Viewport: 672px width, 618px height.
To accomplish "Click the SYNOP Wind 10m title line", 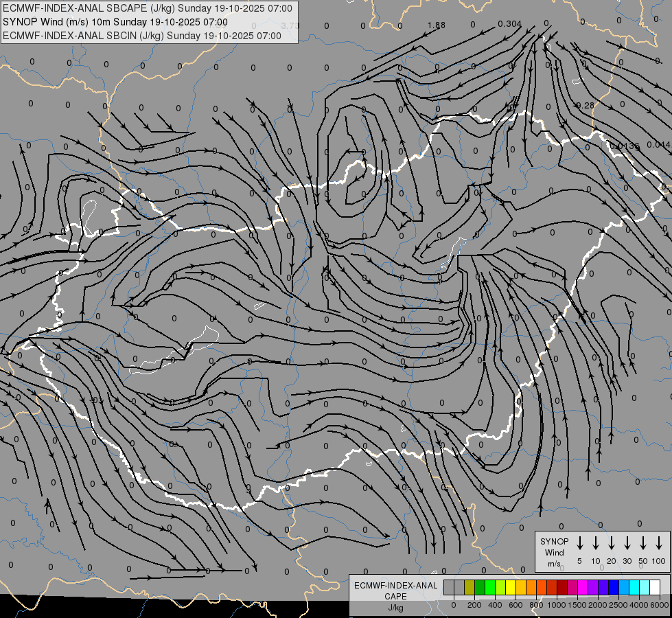I will point(115,22).
